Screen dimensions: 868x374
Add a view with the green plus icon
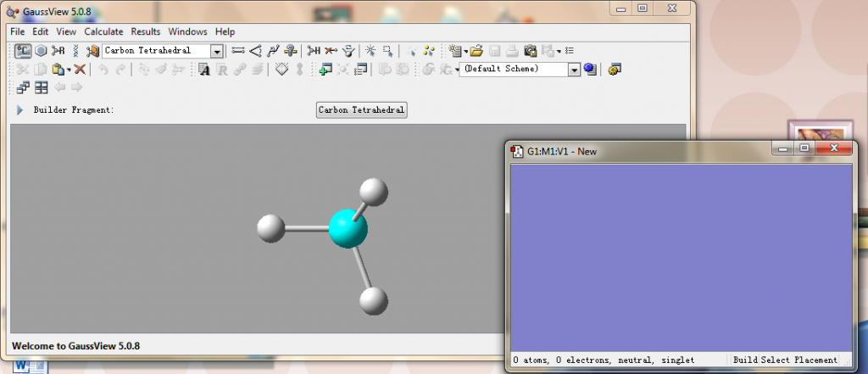(325, 70)
